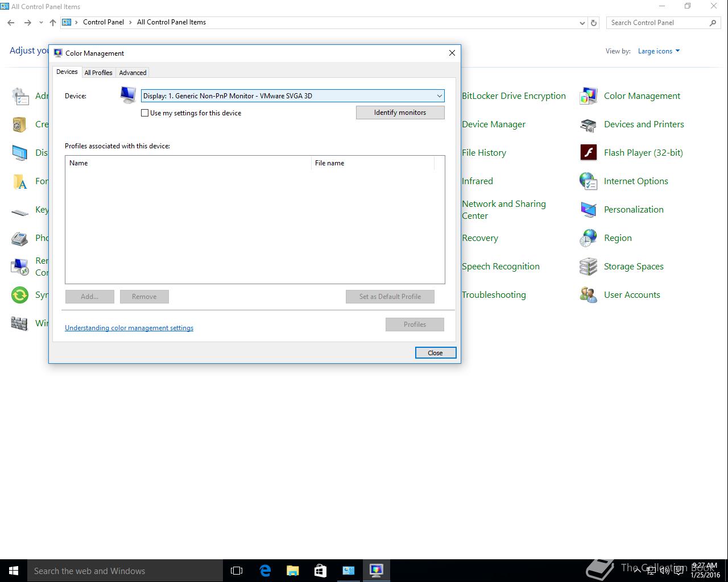Open Sync Center green icon
Screen dimensions: 728x582
(x=19, y=295)
